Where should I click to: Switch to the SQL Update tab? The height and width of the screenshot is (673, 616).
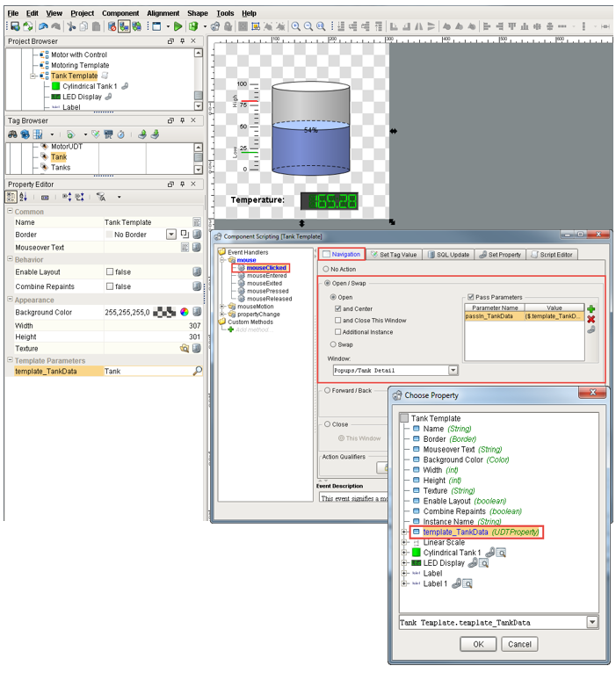tap(449, 255)
